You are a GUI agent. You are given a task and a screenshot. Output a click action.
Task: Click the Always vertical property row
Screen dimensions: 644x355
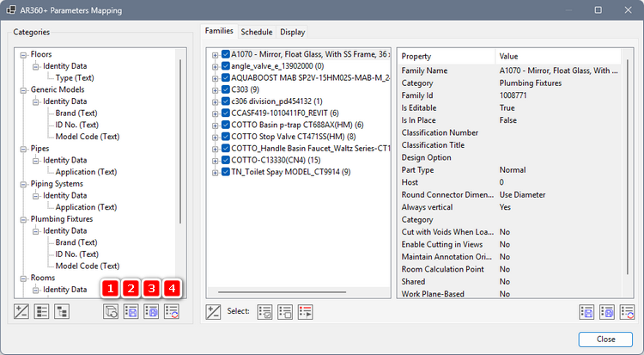tap(509, 207)
